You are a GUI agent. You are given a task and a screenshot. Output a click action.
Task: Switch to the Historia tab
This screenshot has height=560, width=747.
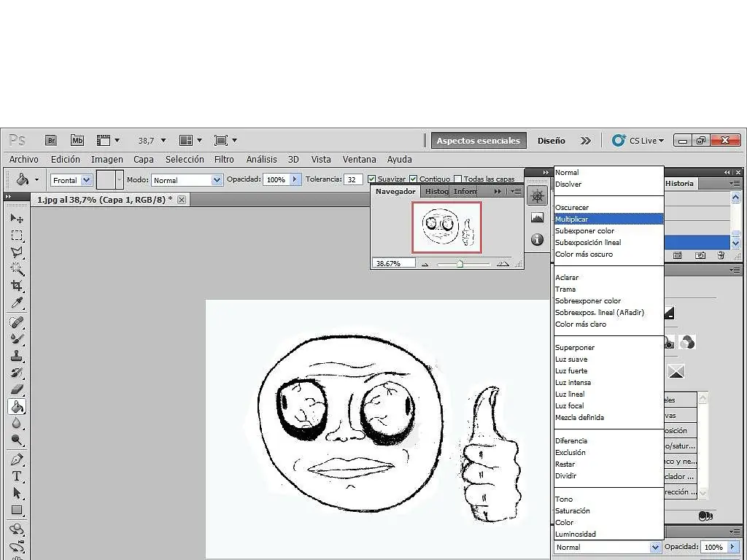pos(679,183)
